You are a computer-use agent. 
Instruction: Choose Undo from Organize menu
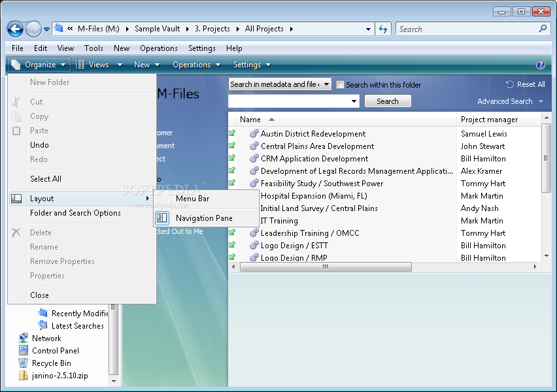coord(39,144)
